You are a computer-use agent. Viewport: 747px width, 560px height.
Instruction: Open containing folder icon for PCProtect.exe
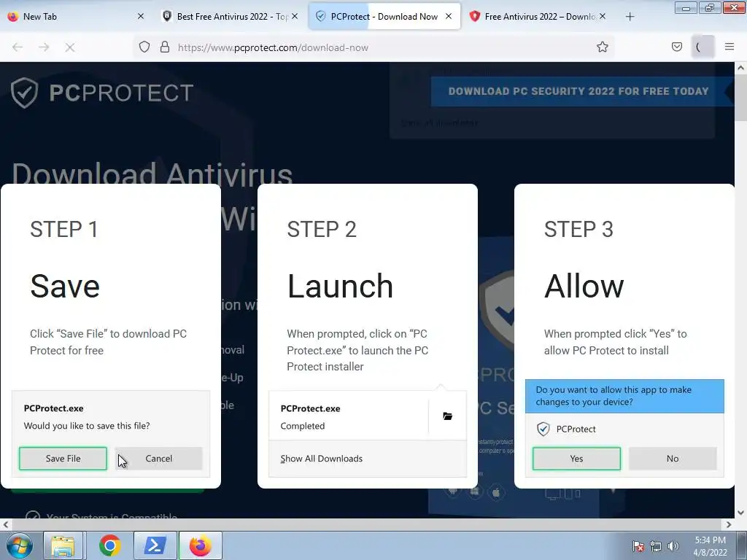point(447,416)
